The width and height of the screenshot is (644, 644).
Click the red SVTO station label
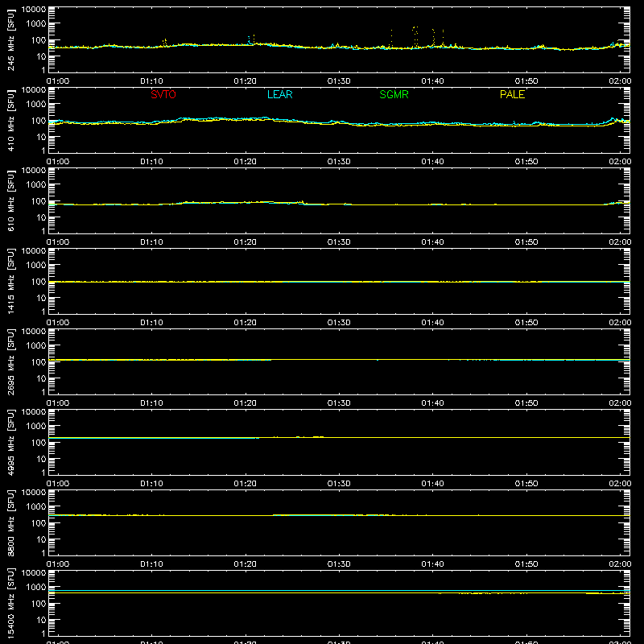point(163,94)
